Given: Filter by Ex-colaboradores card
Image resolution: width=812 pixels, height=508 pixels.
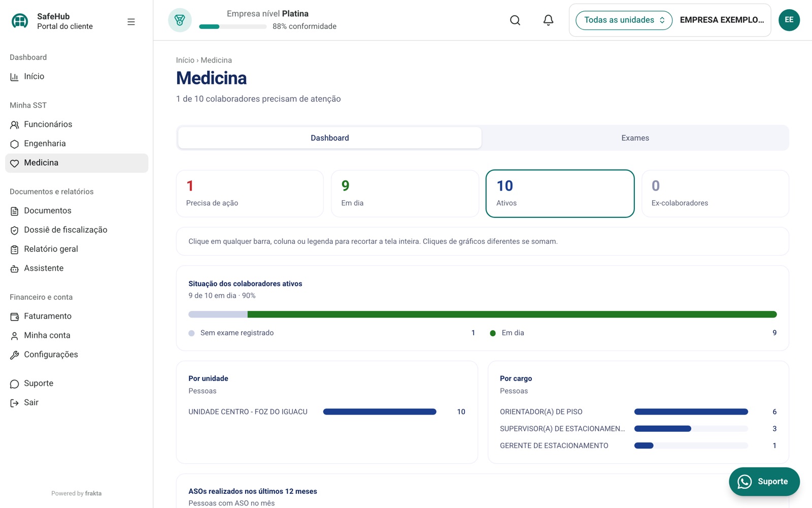Looking at the screenshot, I should (x=716, y=194).
